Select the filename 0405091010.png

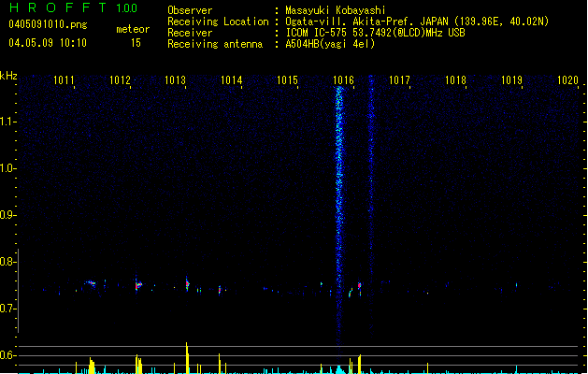coord(48,24)
